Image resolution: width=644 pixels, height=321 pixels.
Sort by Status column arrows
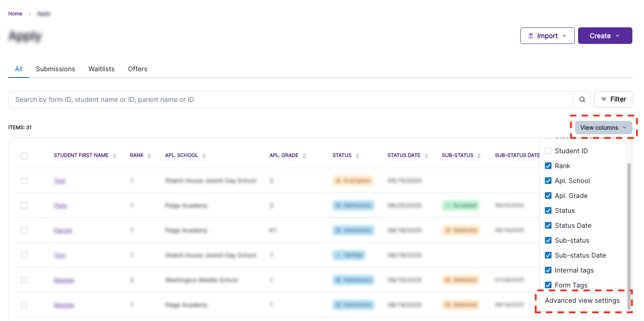tap(357, 156)
